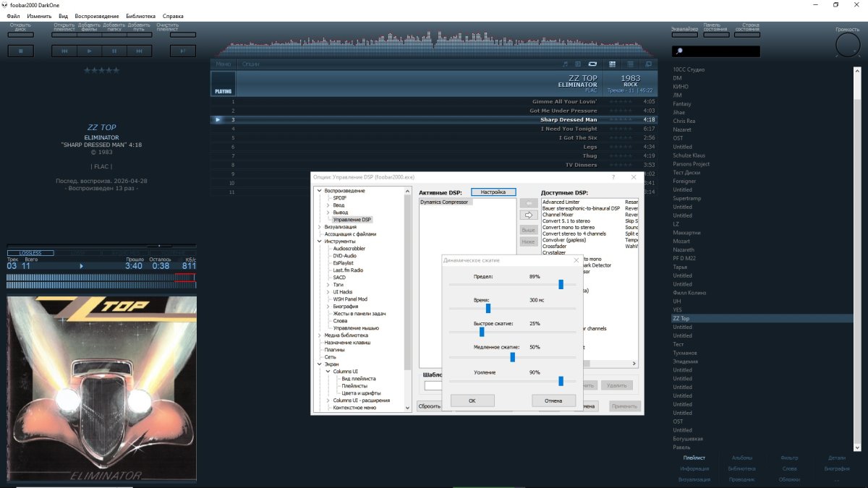Open the Библиотека menu
868x488 pixels.
tap(140, 16)
